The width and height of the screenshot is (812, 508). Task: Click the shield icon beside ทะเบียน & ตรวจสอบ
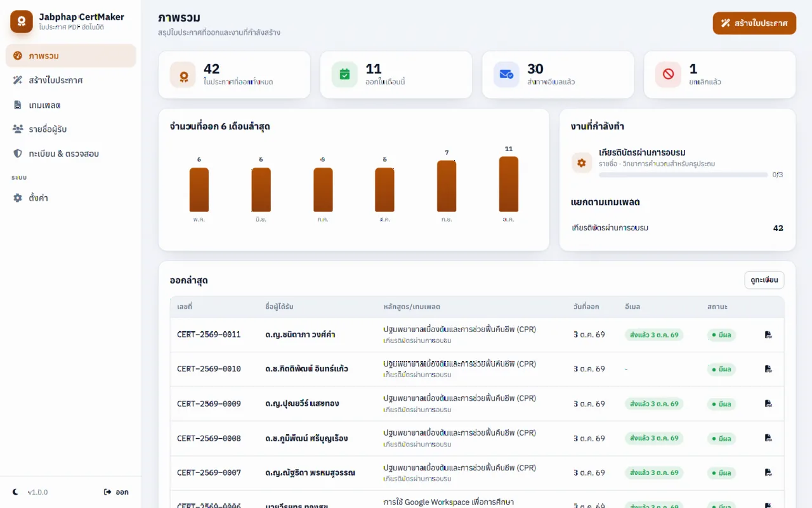[x=18, y=154]
